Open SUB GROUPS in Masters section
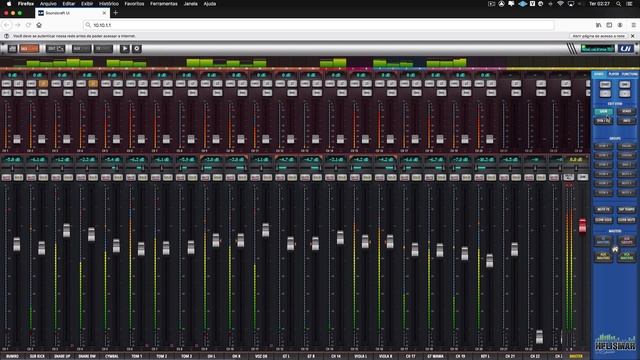Image resolution: width=640 pixels, height=360 pixels. click(x=626, y=241)
